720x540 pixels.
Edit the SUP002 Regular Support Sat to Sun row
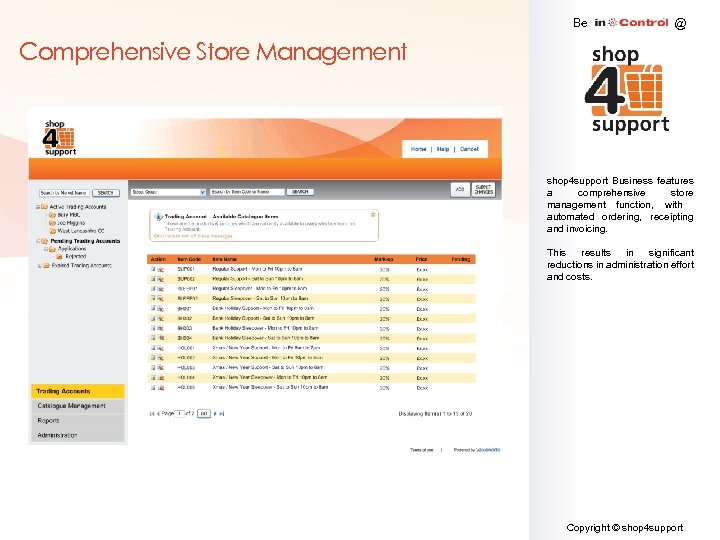[x=153, y=279]
